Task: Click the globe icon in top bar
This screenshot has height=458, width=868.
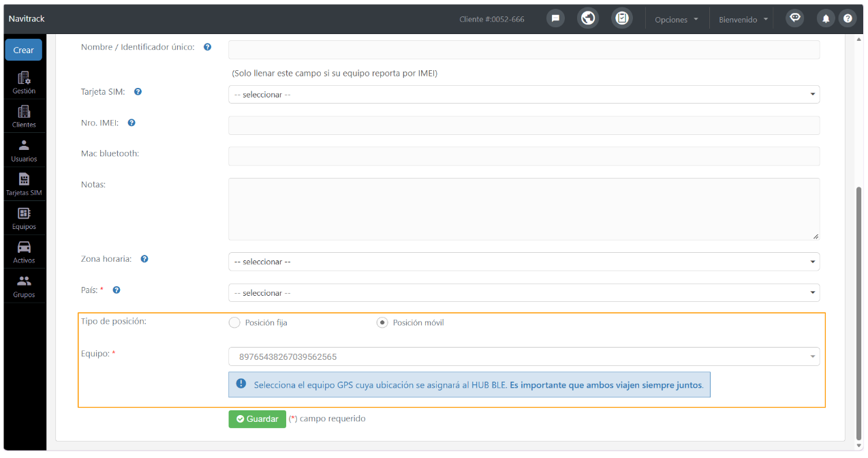Action: (588, 18)
